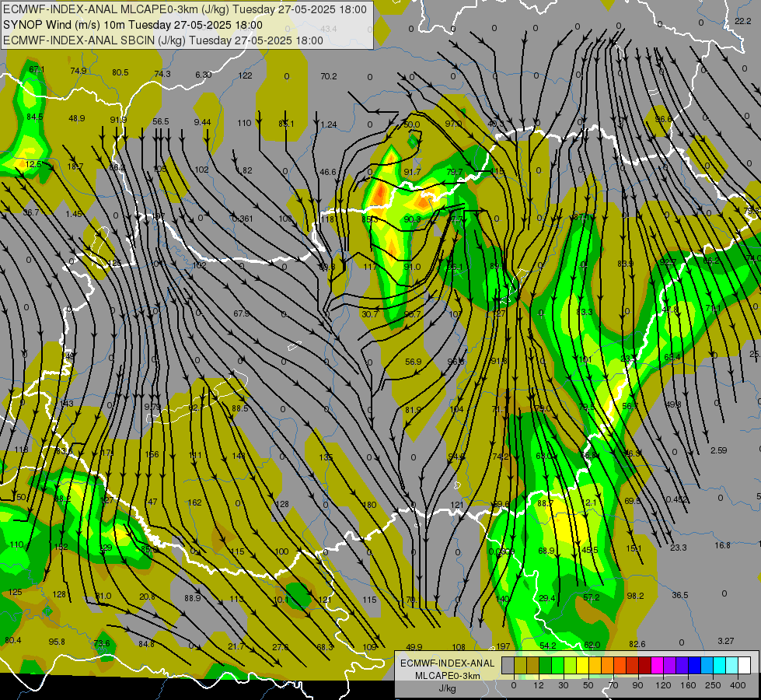Click the map value 46.6
761x700 pixels.
coord(328,172)
